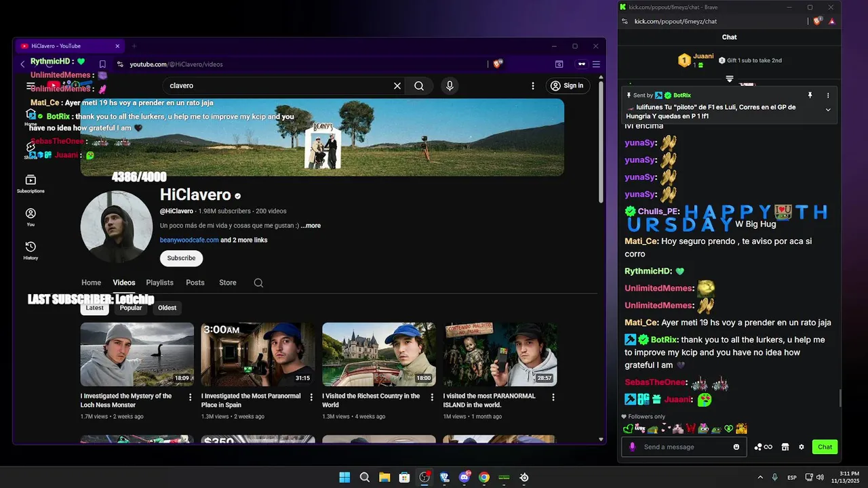
Task: Open the You section in sidebar
Action: click(31, 217)
